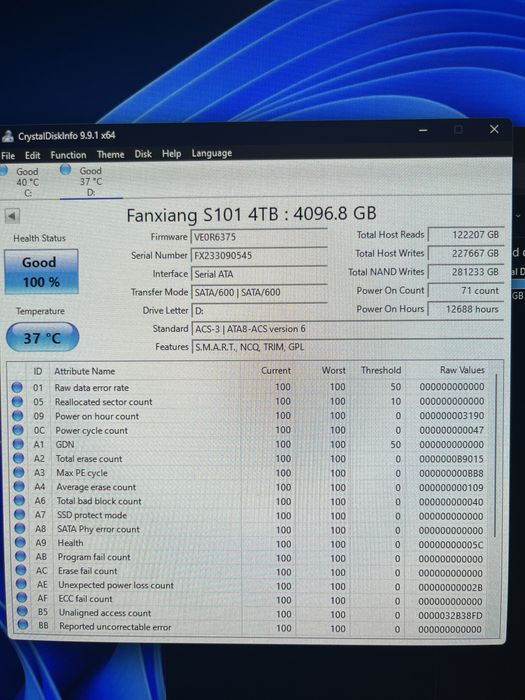Click the status icon for Unexpected power loss count
The image size is (525, 700).
(x=21, y=584)
